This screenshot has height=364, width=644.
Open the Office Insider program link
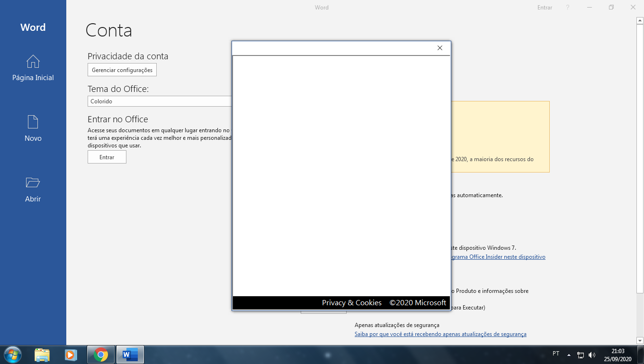pos(498,257)
